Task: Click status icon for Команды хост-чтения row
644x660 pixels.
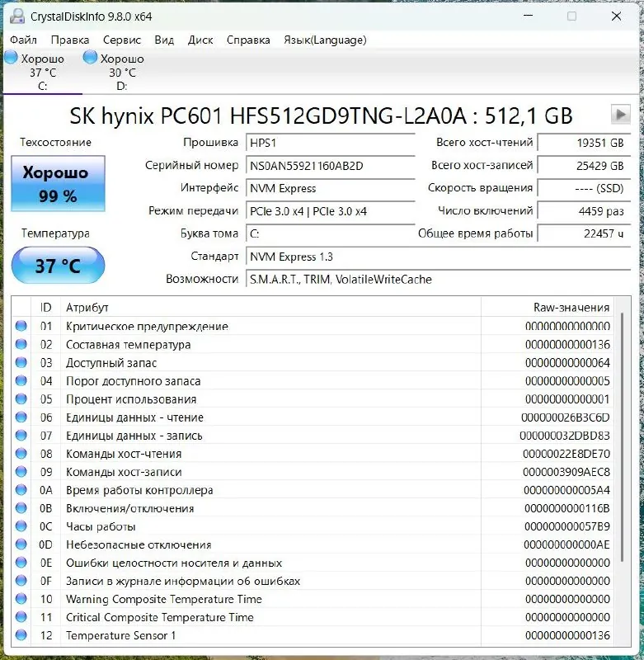Action: coord(21,453)
